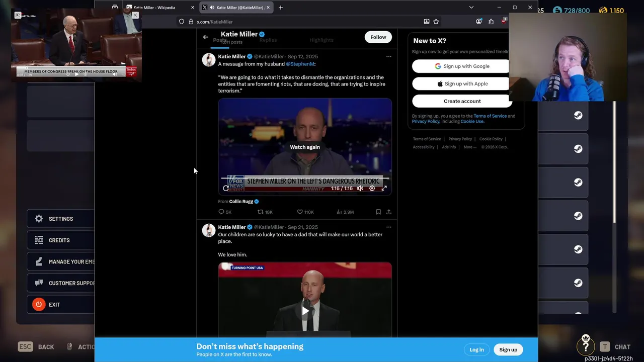Open Credits in the game menu
Viewport: 644px width, 362px height.
pos(60,240)
